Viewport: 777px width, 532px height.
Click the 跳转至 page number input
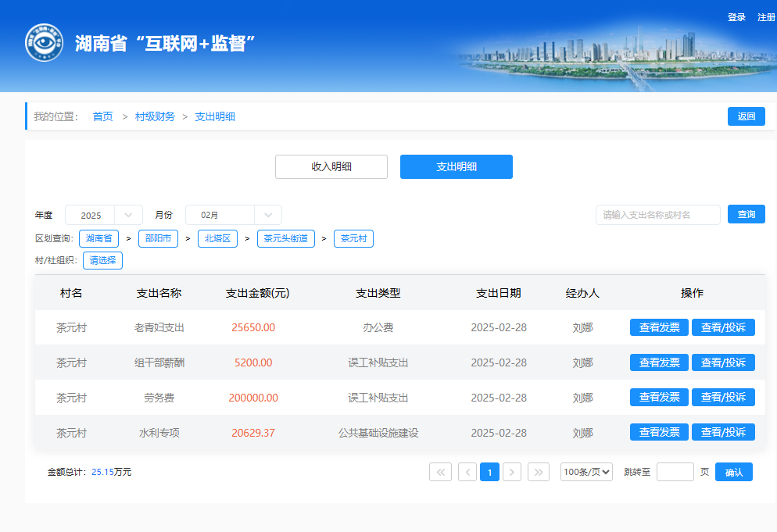675,472
